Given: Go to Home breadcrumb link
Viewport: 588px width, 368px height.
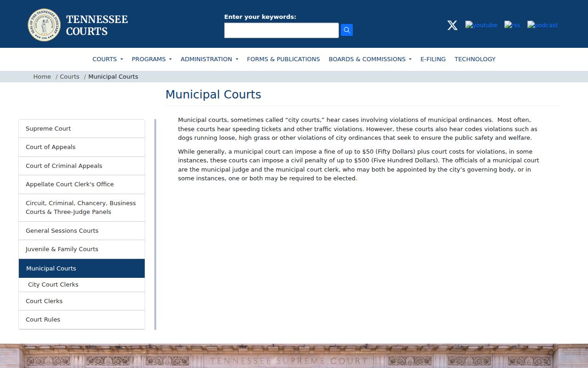Looking at the screenshot, I should [42, 76].
